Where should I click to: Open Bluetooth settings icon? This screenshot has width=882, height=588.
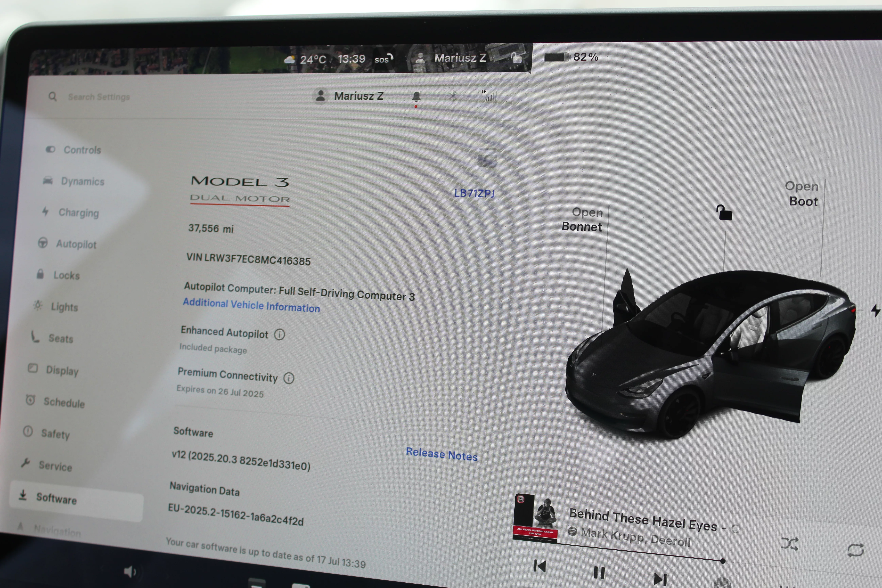coord(453,96)
